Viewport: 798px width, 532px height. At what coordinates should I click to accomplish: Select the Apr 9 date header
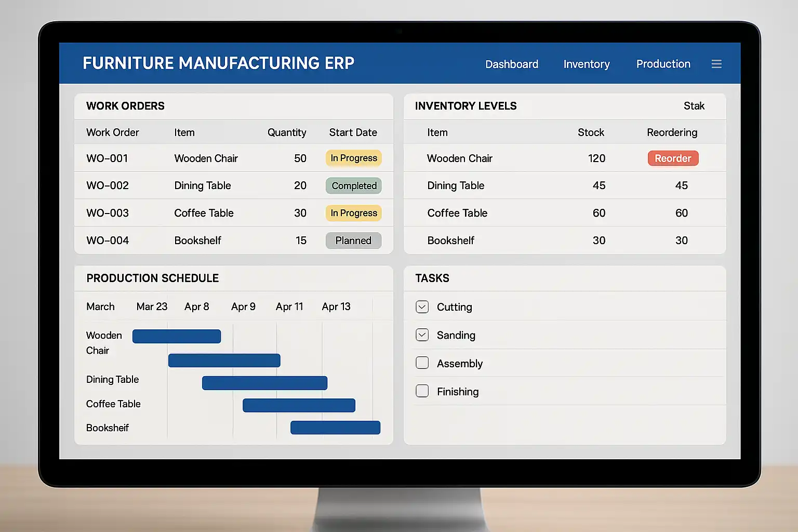(243, 307)
